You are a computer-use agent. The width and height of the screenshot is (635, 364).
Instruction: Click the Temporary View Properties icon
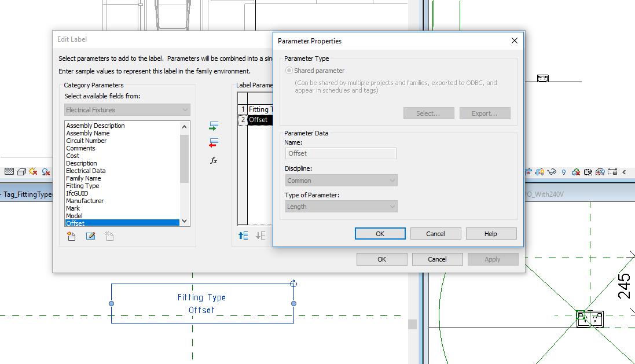588,172
